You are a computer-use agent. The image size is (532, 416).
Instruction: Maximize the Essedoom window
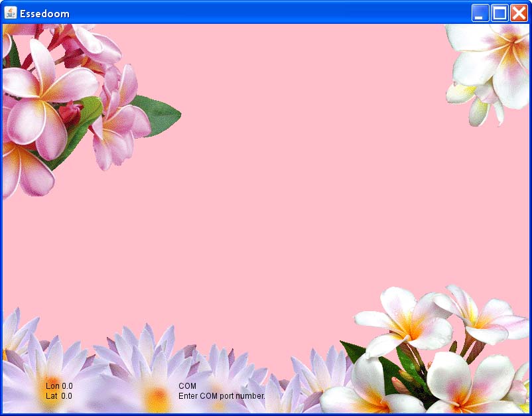tap(499, 13)
